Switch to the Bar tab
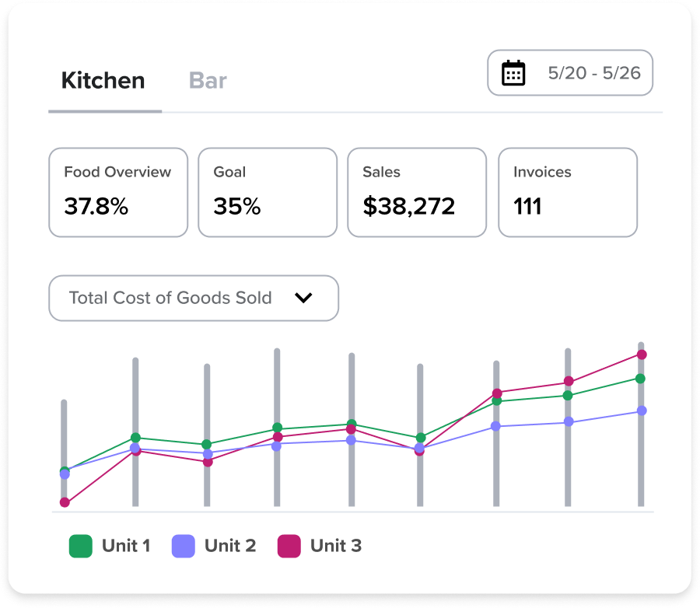This screenshot has height=608, width=700. (208, 81)
